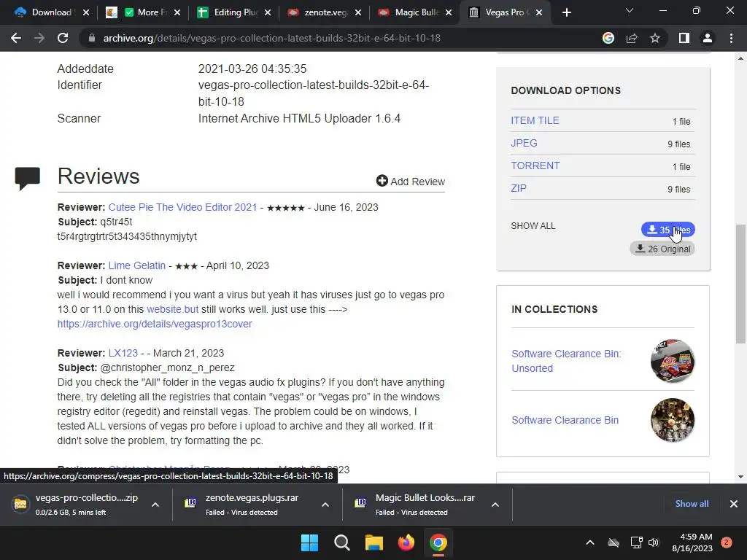The width and height of the screenshot is (747, 560).
Task: Launch Firefox from the taskbar
Action: [x=406, y=542]
